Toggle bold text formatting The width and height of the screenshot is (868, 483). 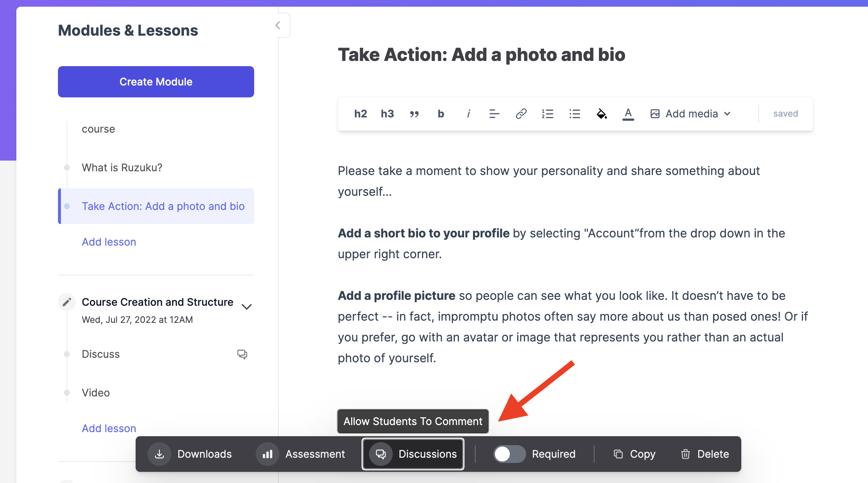[x=441, y=114]
